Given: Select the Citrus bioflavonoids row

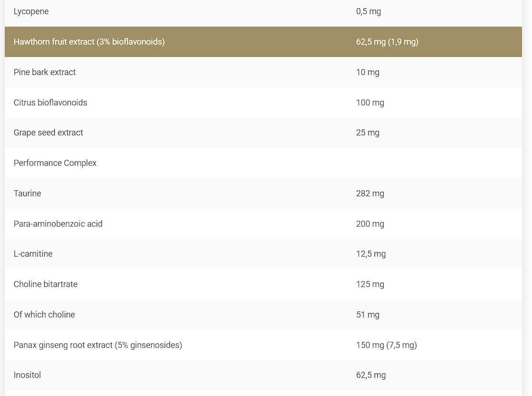Looking at the screenshot, I should pos(50,103).
